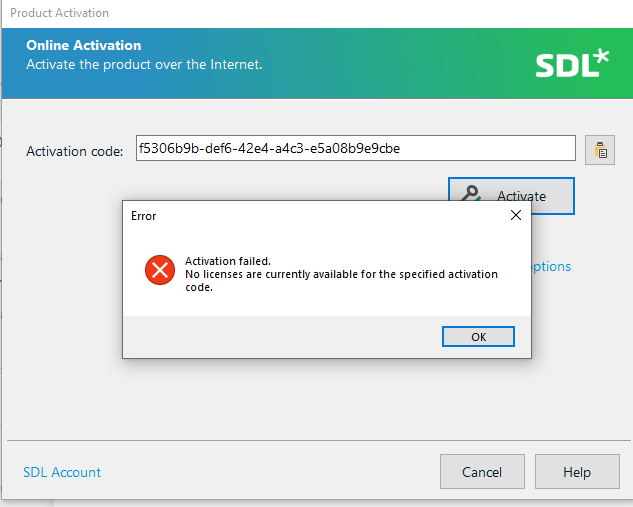Click the partially hidden options link
Screen dimensions: 633x507
(551, 267)
